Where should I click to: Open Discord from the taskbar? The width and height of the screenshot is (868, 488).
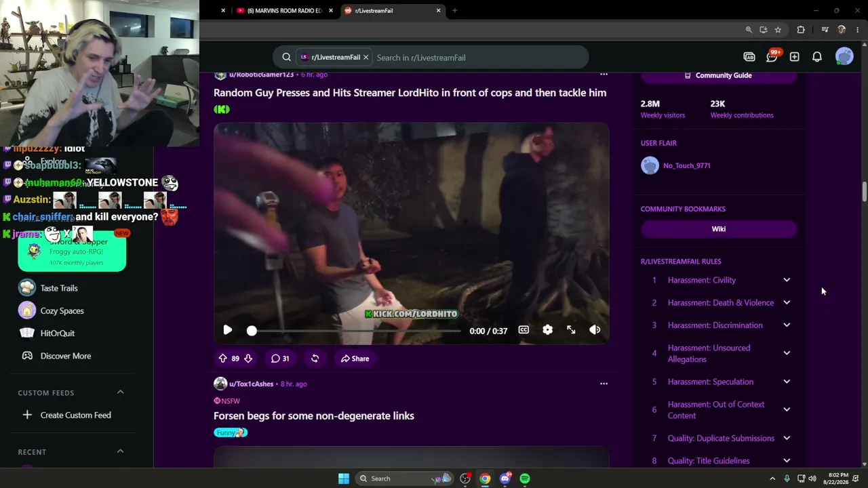tap(505, 479)
